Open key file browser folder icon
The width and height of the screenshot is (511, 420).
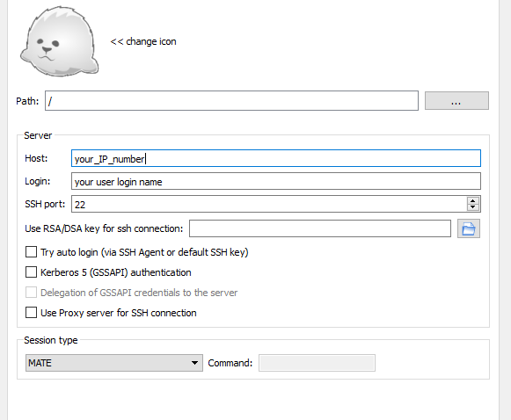coord(469,228)
